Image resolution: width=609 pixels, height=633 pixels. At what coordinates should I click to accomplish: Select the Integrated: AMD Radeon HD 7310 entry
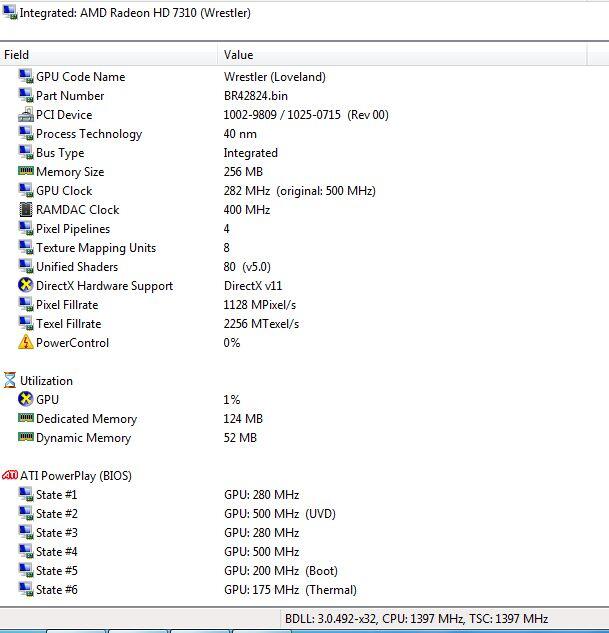(135, 13)
